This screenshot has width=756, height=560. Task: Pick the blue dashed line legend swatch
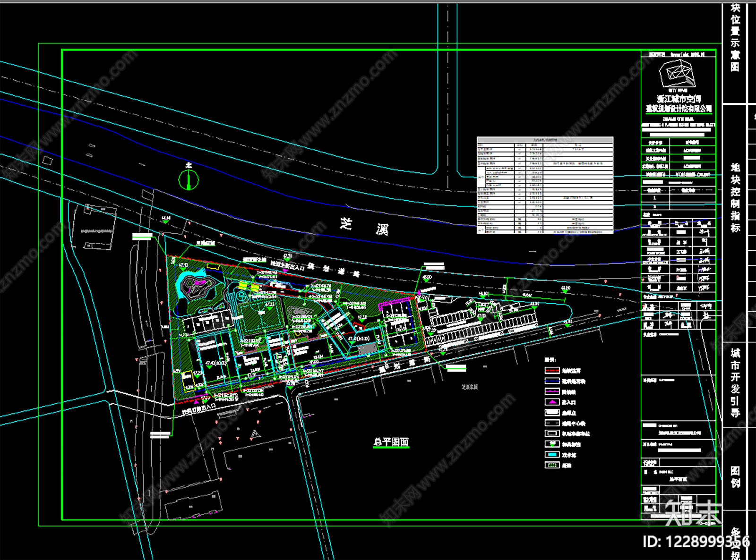pos(552,381)
